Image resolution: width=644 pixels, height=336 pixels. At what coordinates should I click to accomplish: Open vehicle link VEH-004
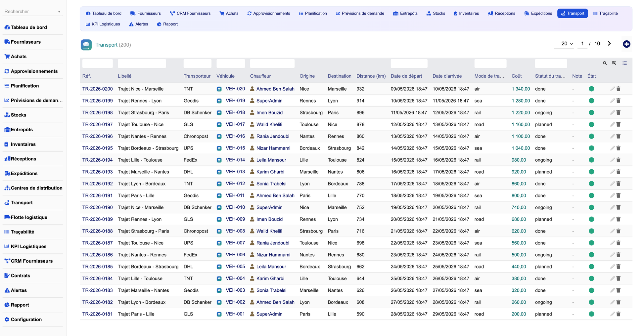coord(235,278)
